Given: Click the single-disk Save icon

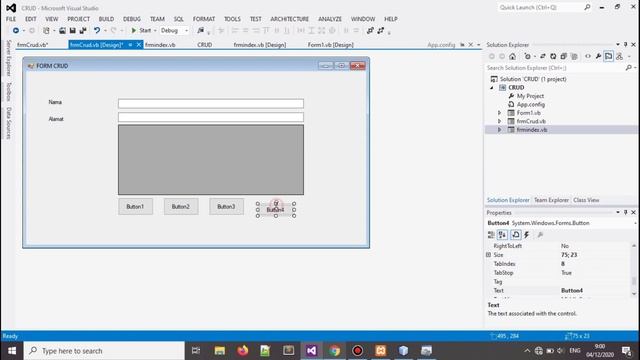Looking at the screenshot, I should tap(73, 31).
